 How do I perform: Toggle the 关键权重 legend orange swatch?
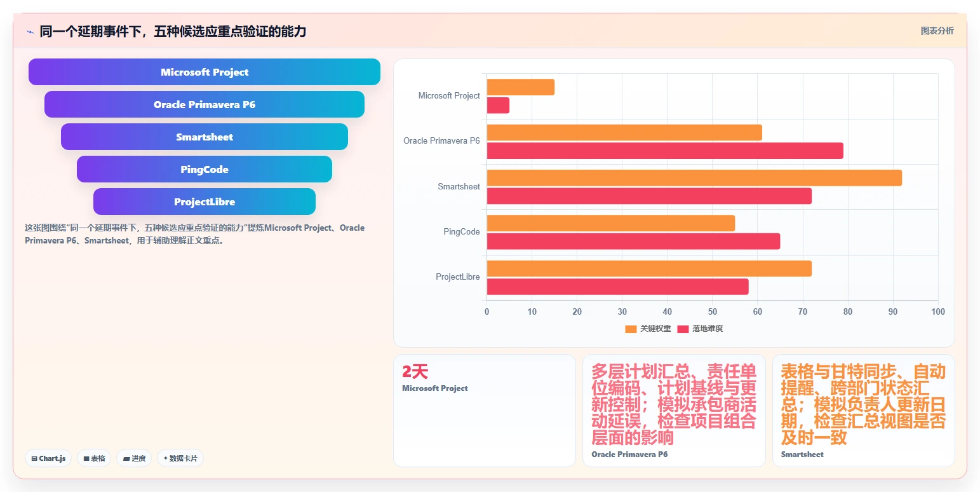(631, 329)
